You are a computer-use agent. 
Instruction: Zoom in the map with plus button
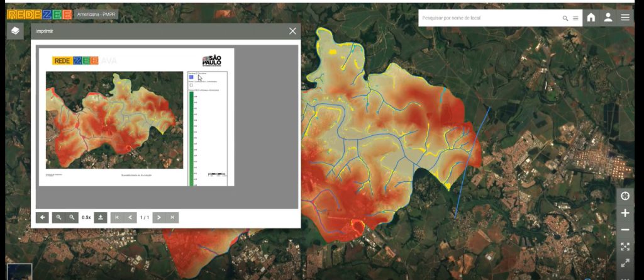625,213
